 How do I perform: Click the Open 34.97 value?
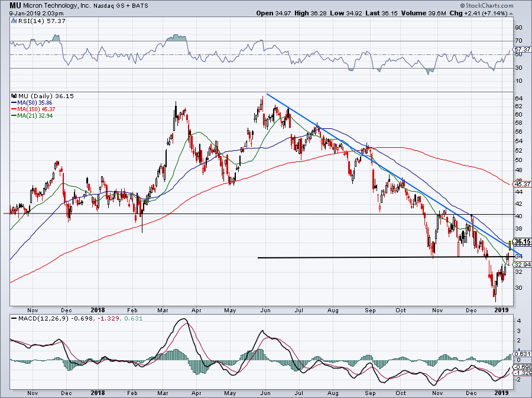(x=274, y=13)
